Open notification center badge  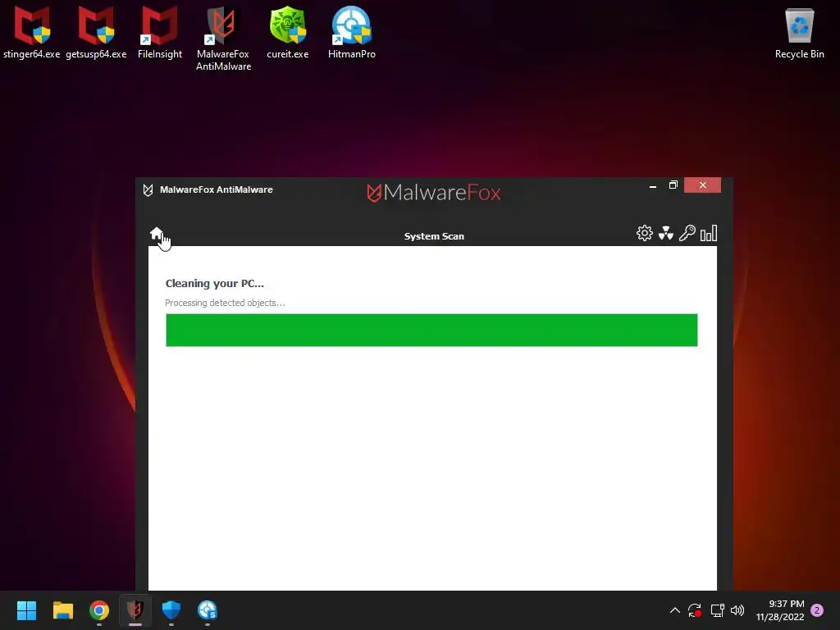click(x=817, y=610)
